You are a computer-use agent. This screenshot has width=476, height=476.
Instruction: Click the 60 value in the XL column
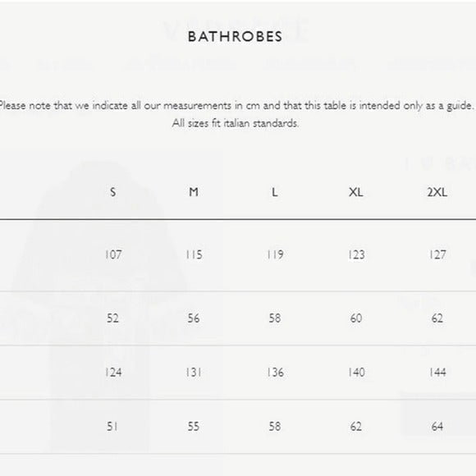pyautogui.click(x=356, y=318)
